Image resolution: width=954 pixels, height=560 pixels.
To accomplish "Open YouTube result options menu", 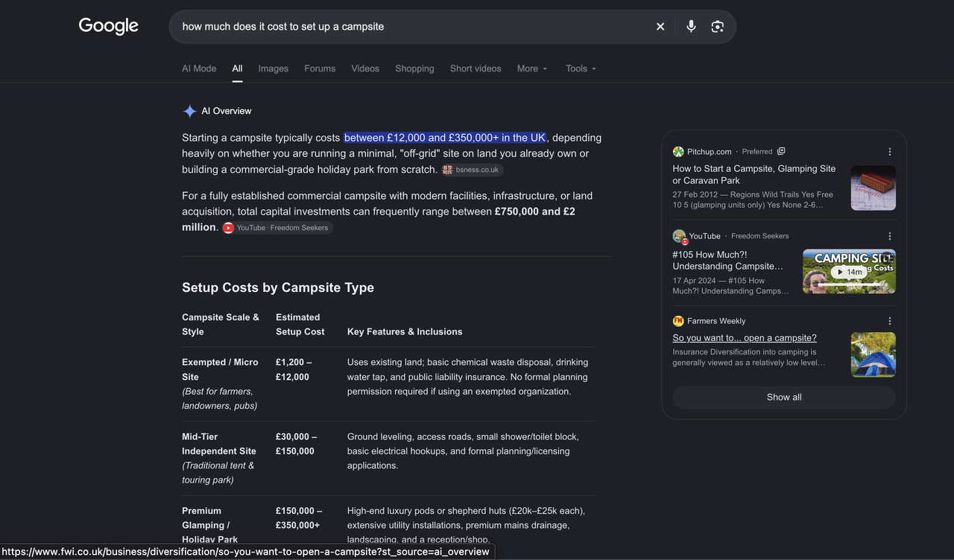I will click(890, 236).
